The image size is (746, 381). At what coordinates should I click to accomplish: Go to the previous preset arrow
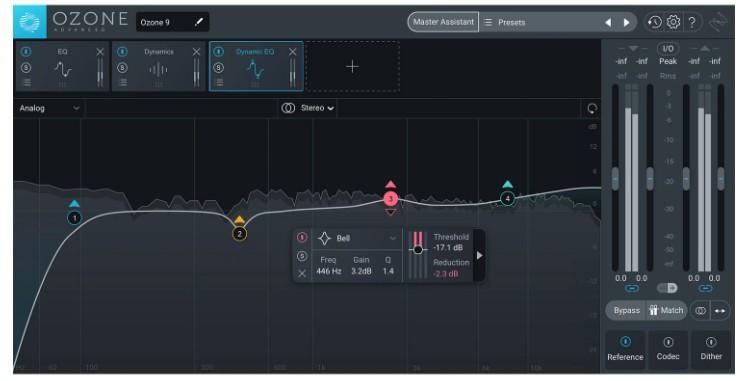608,22
